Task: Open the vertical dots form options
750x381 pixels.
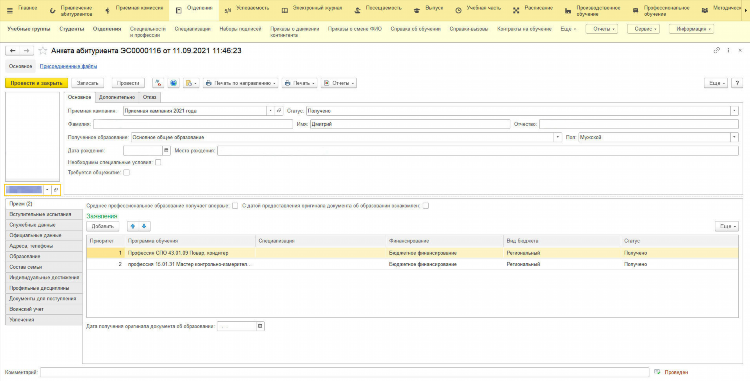Action: click(728, 50)
